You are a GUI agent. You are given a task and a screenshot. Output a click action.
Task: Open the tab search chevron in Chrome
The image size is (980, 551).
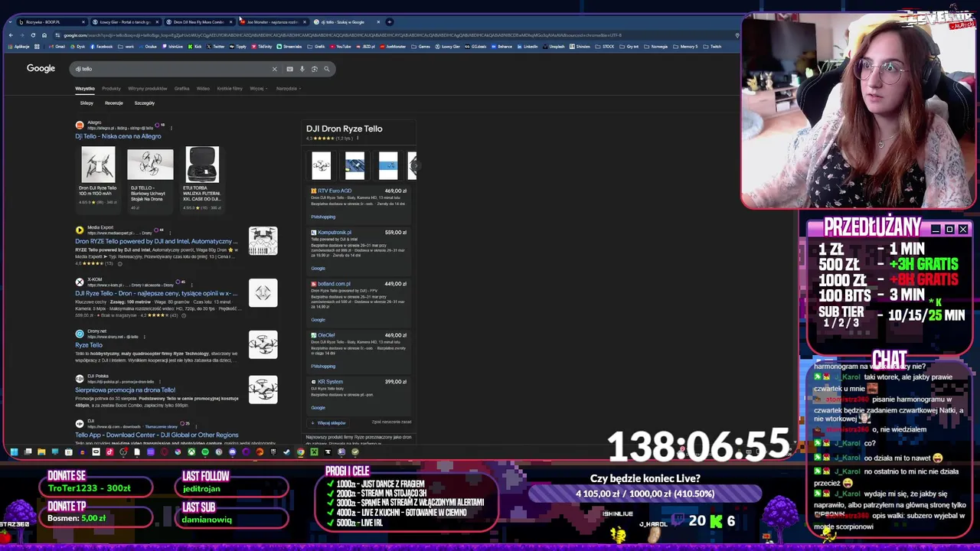click(x=10, y=21)
